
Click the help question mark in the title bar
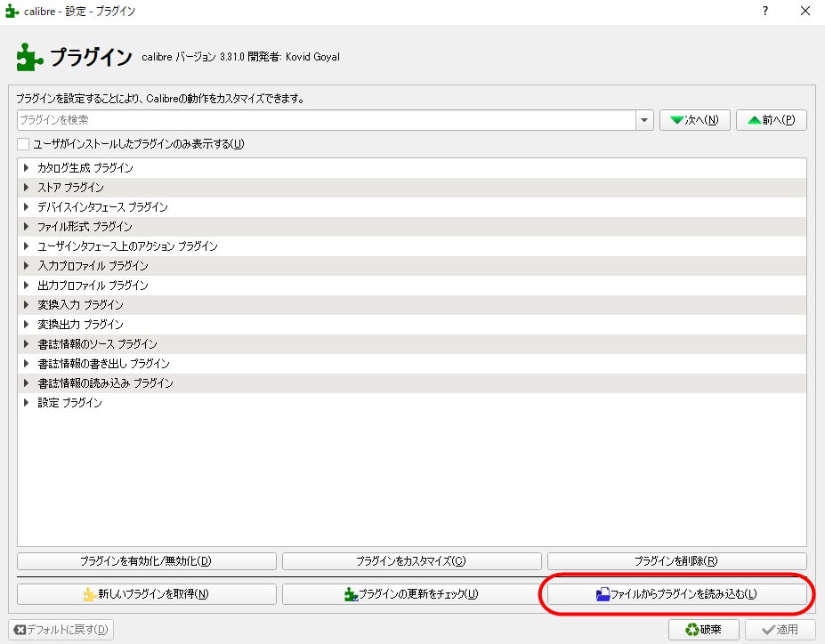pos(765,11)
